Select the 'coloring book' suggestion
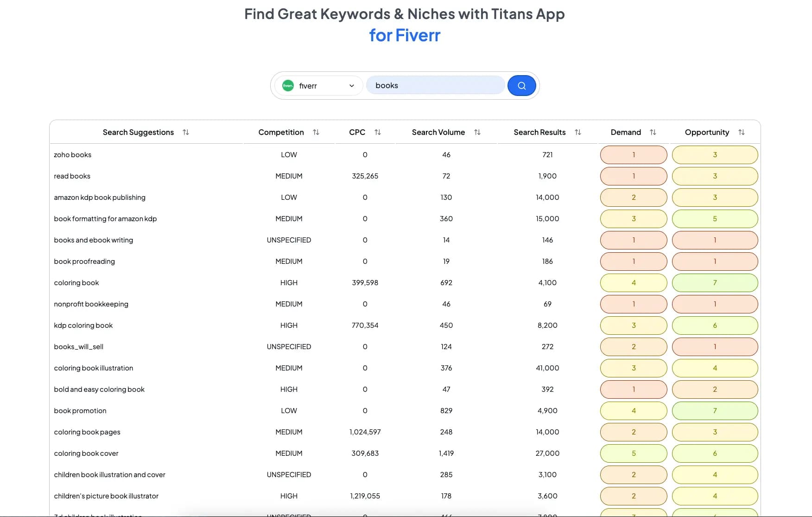Viewport: 812px width, 517px height. pyautogui.click(x=76, y=283)
